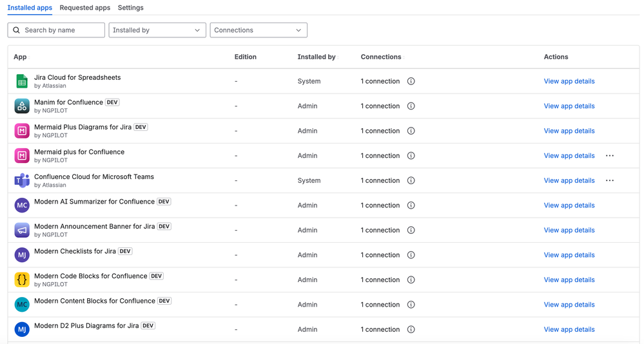Show connection info for Modern Announcement Banner
This screenshot has height=344, width=644.
411,230
